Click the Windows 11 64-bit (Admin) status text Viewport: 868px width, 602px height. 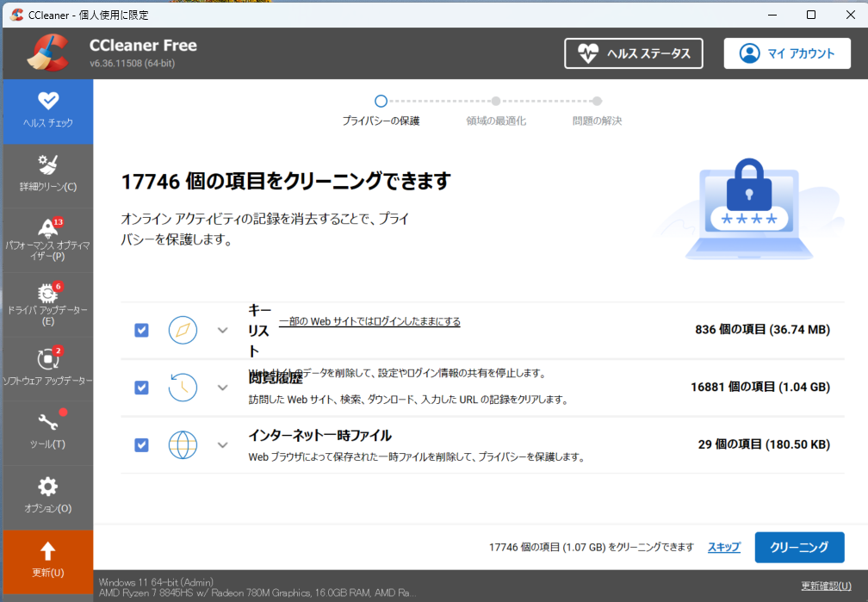coord(156,582)
